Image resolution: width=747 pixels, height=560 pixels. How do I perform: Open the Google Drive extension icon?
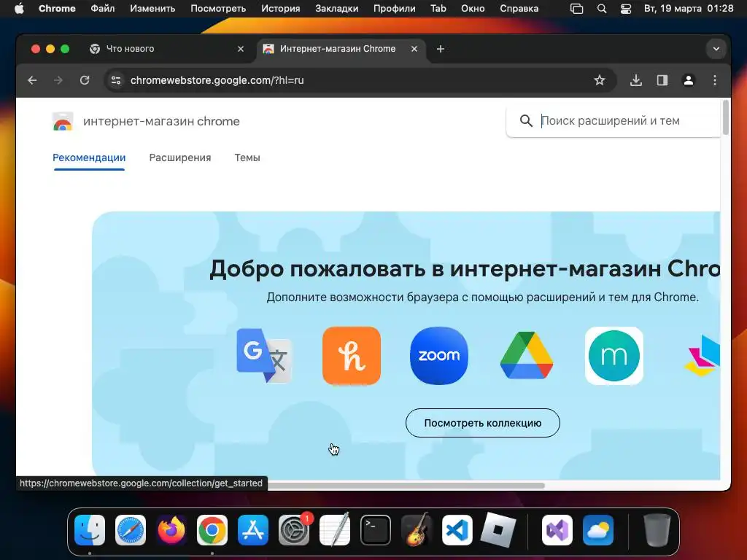[527, 356]
